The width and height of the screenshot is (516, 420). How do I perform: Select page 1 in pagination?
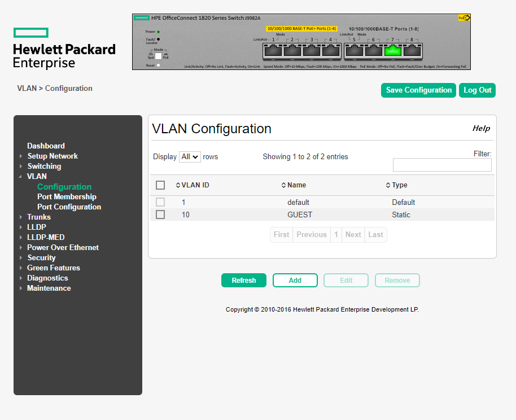[x=336, y=235]
